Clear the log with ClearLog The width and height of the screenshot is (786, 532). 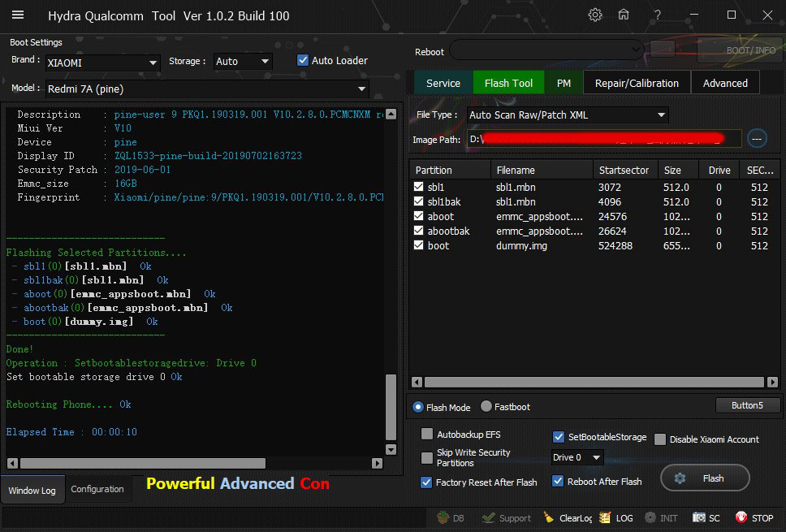coord(568,517)
